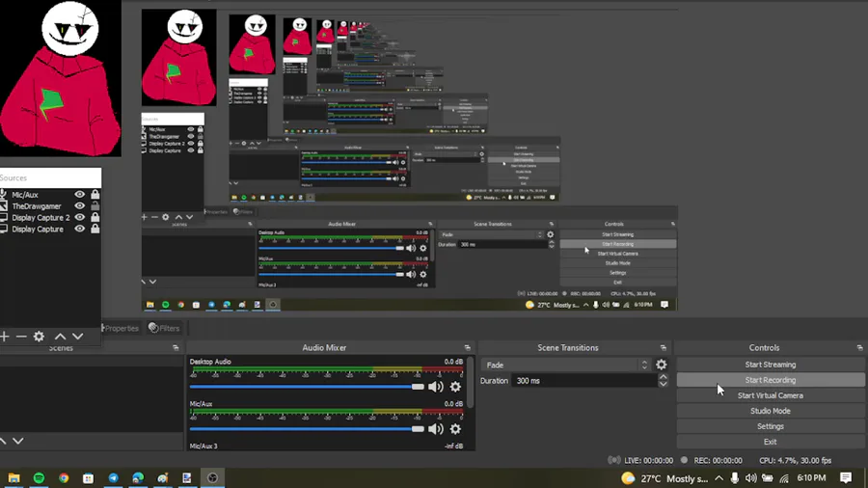Open the Windows notification center icon
Screen dimensions: 868x488
pos(845,478)
